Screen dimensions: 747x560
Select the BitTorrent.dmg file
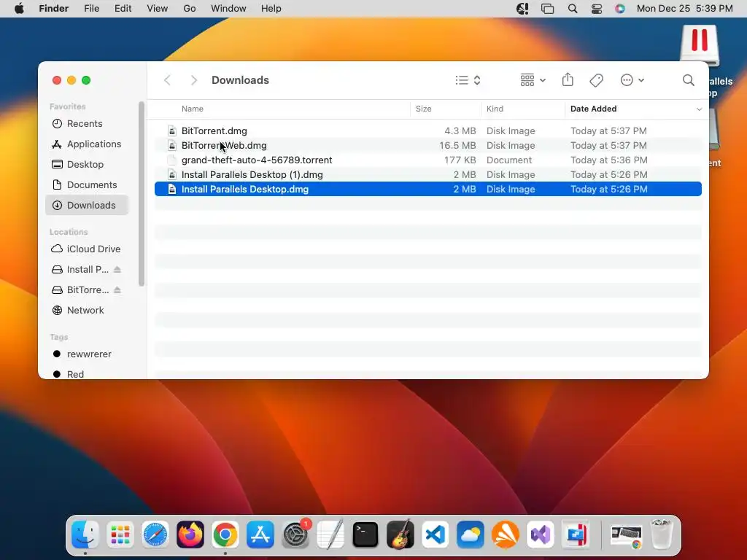pos(427,131)
